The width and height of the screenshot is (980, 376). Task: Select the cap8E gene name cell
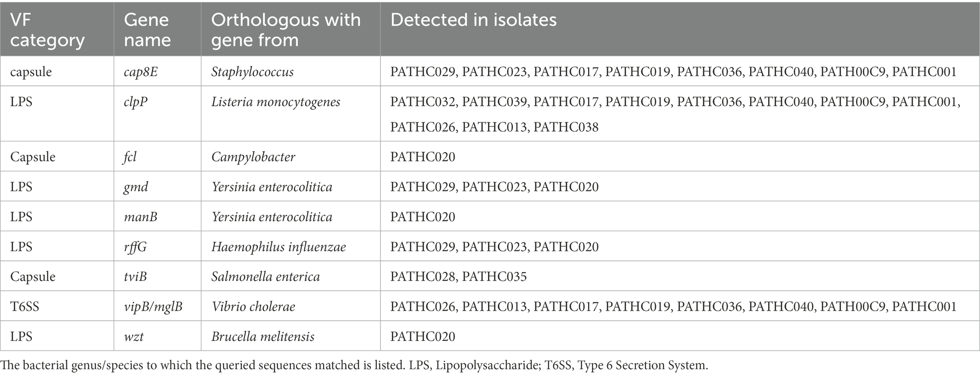point(141,72)
